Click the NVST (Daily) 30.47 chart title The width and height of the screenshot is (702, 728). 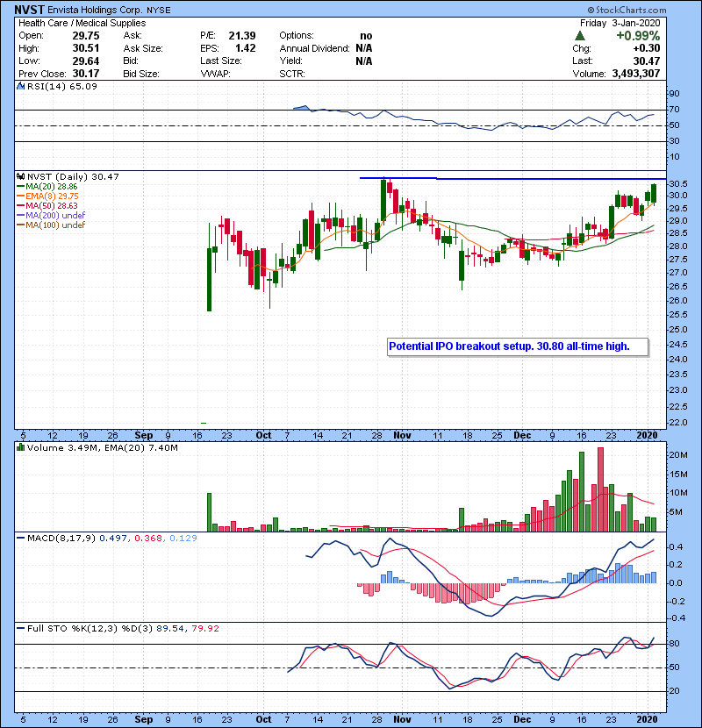tap(73, 176)
